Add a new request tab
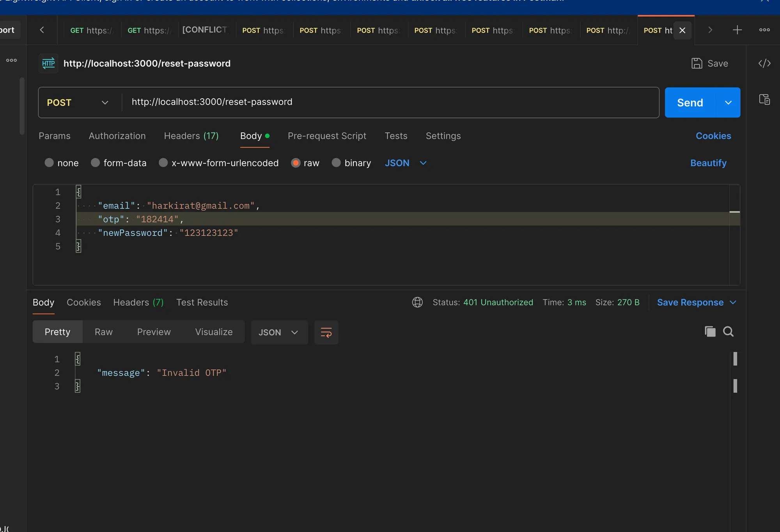The image size is (780, 532). pos(737,30)
